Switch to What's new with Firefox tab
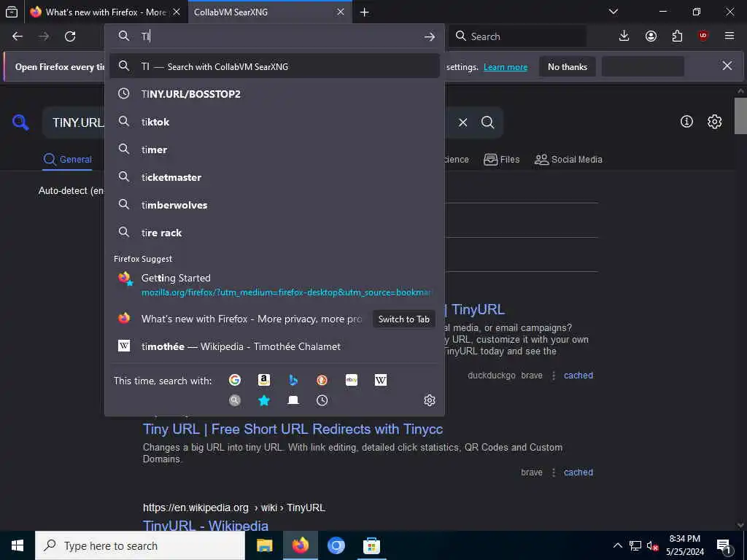 coord(107,12)
